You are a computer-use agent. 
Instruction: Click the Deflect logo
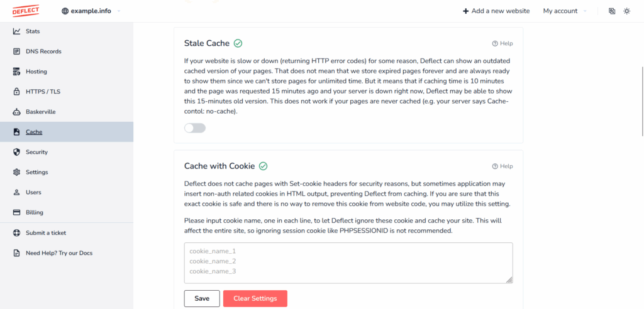pyautogui.click(x=25, y=11)
